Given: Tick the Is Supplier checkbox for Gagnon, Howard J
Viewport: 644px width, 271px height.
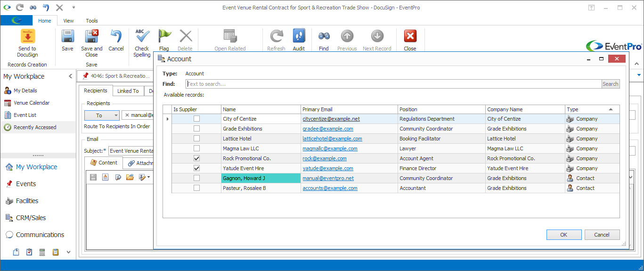Looking at the screenshot, I should pos(196,178).
